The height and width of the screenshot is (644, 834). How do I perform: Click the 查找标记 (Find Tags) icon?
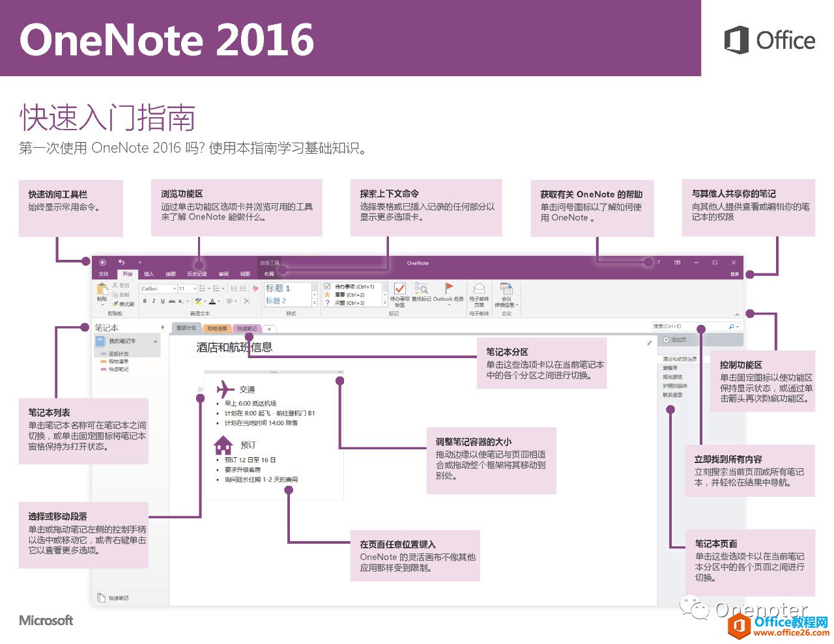tap(422, 288)
